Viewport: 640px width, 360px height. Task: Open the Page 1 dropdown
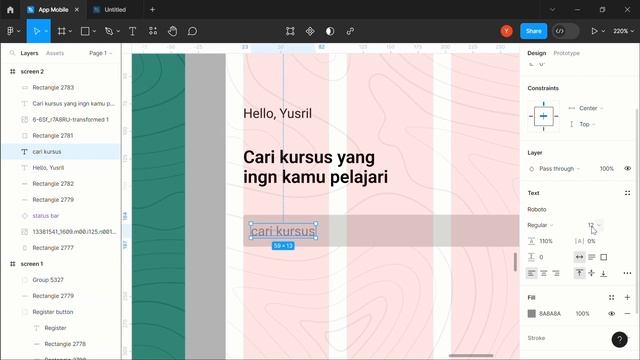tap(100, 53)
